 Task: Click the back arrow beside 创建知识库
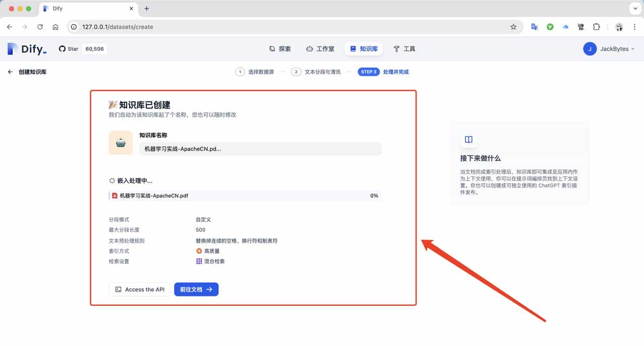click(x=10, y=71)
